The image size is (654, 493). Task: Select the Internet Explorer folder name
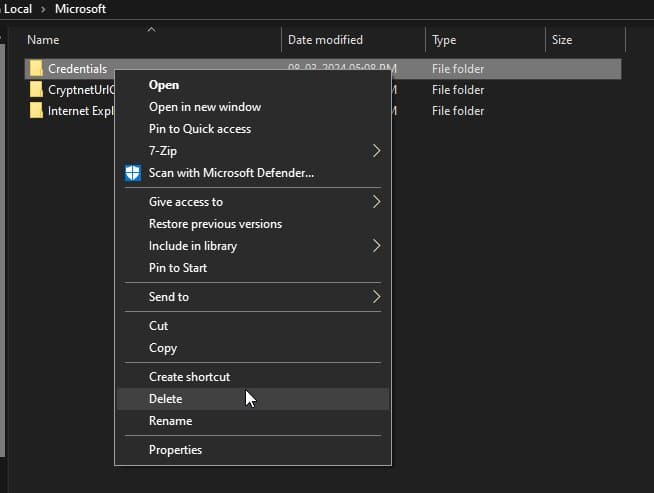click(x=80, y=111)
